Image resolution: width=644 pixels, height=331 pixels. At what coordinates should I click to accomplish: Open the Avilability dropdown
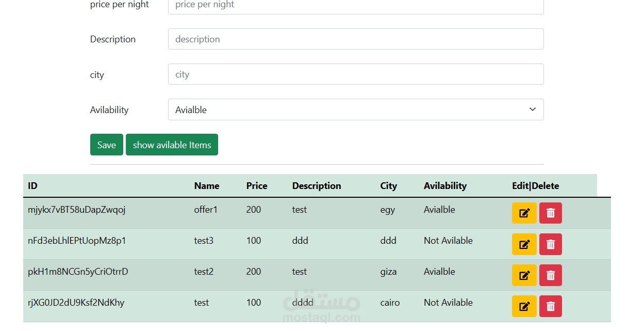point(356,109)
